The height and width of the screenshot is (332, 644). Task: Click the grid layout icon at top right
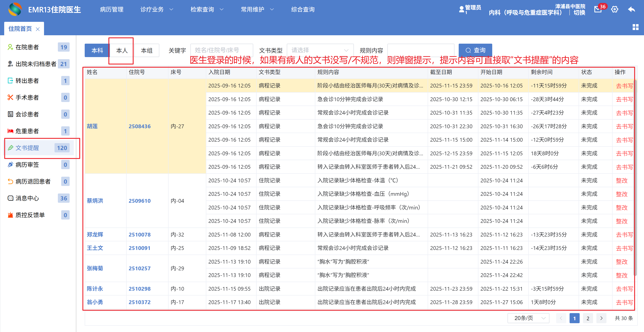click(635, 27)
